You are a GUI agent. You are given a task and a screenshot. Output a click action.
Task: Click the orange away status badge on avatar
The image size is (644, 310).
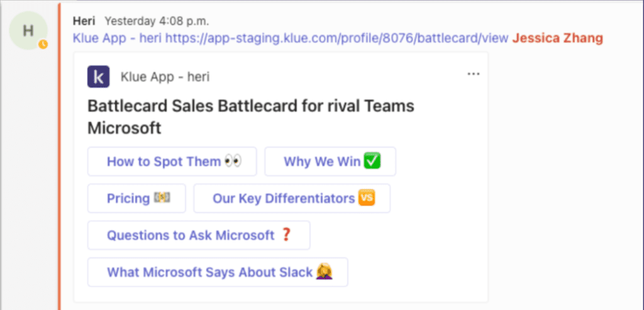(43, 45)
